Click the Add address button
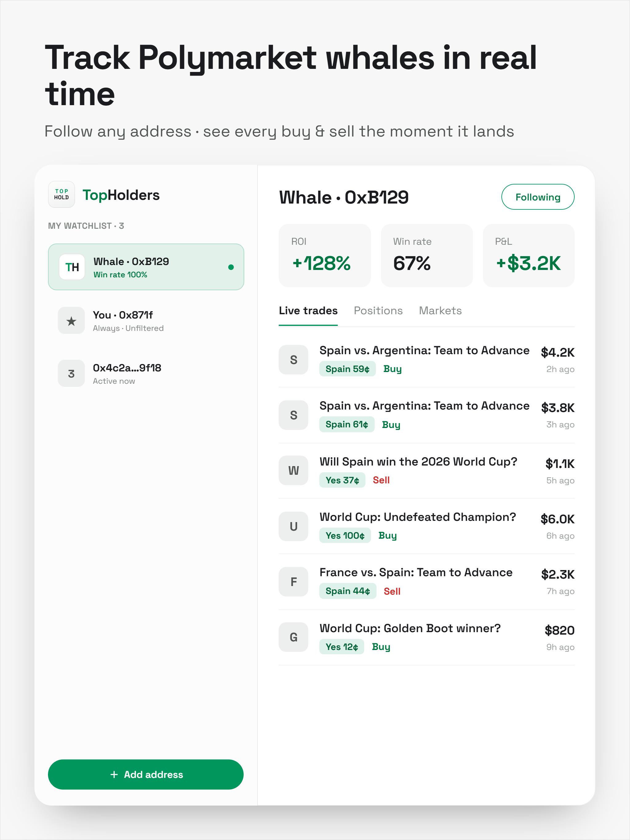Viewport: 630px width, 840px height. [x=146, y=774]
